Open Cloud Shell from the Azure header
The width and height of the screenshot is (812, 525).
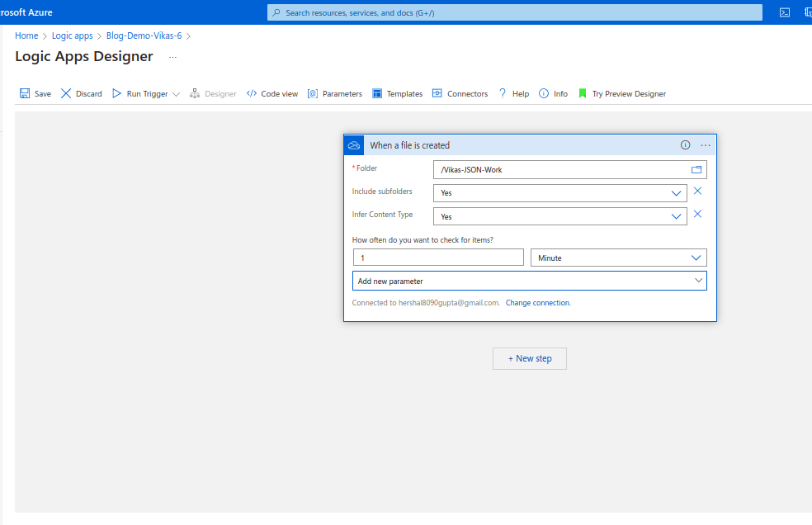785,12
